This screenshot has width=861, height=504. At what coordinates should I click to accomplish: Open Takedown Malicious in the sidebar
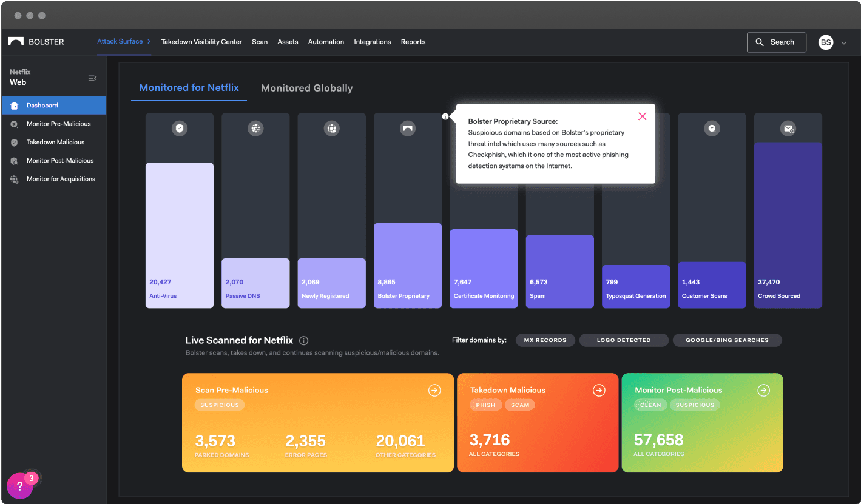point(54,143)
